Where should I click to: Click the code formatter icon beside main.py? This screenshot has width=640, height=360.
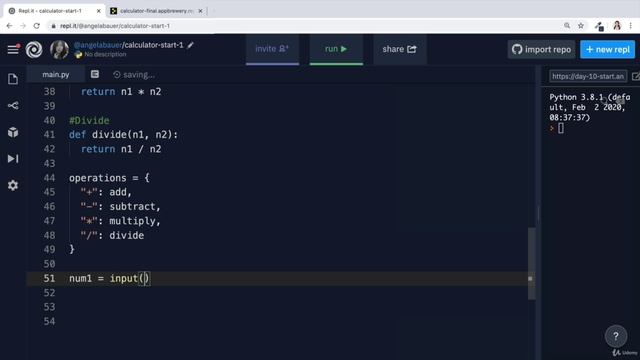click(x=95, y=74)
